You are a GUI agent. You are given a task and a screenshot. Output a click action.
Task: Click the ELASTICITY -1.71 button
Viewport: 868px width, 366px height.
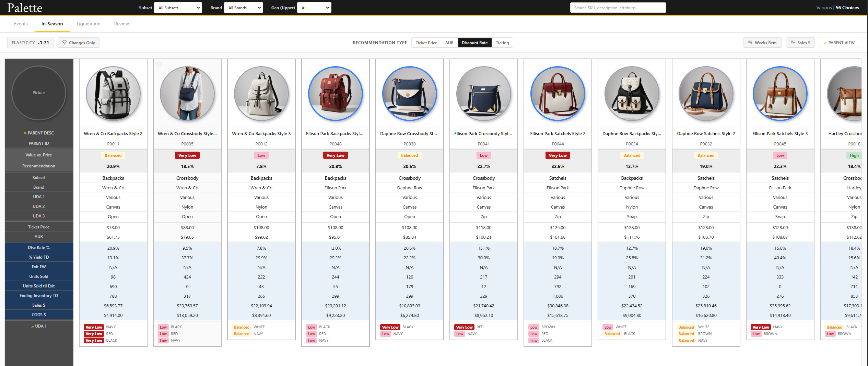coord(30,43)
